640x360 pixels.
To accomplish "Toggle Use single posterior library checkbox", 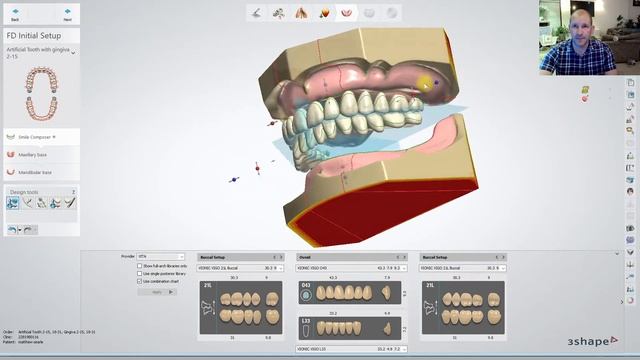I will (x=140, y=273).
